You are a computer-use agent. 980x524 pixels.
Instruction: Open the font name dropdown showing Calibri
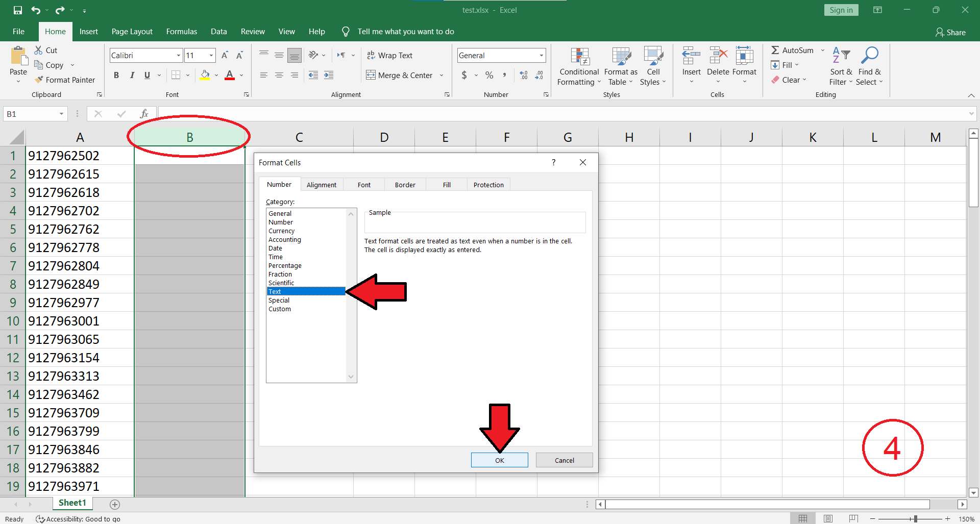coord(178,55)
